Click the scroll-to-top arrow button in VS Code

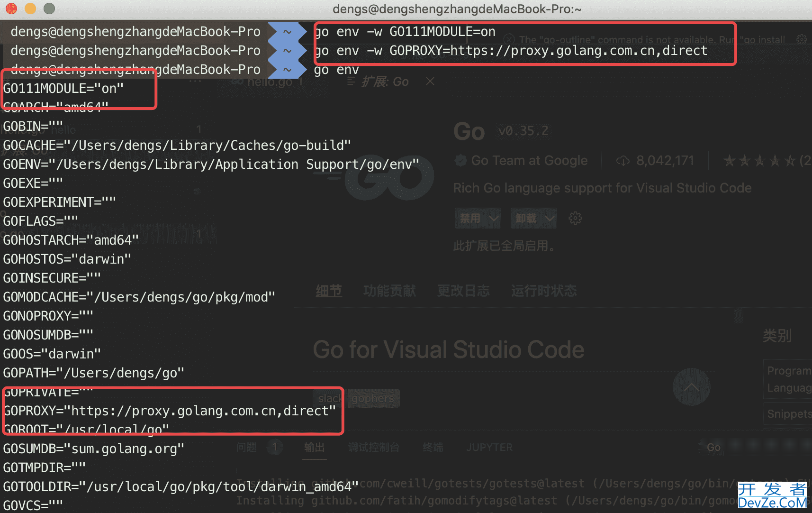pos(691,387)
